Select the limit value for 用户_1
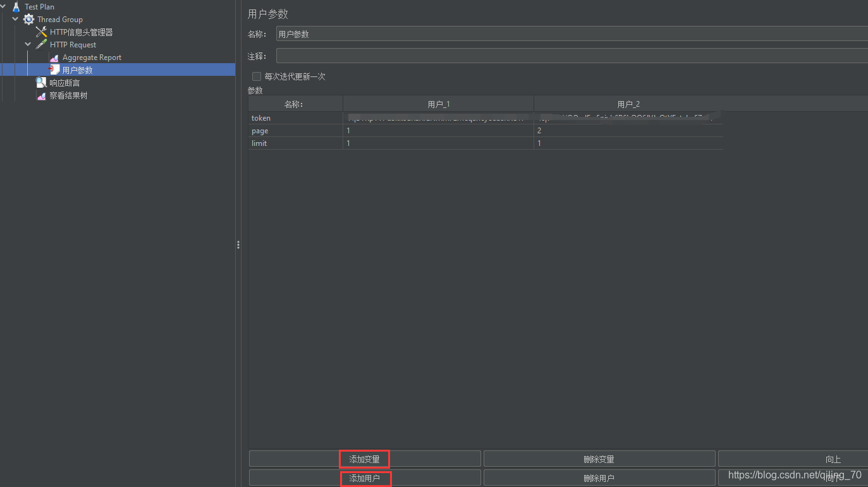Screen dimensions: 868x487 click(438, 143)
